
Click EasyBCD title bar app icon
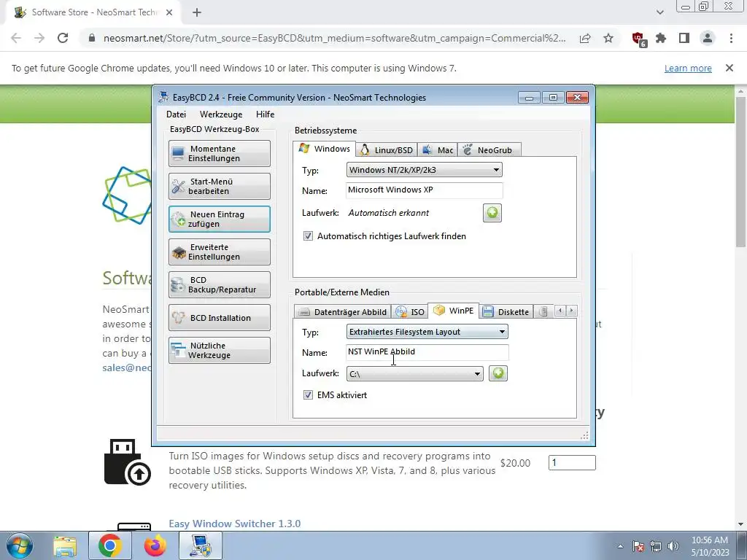click(x=164, y=97)
